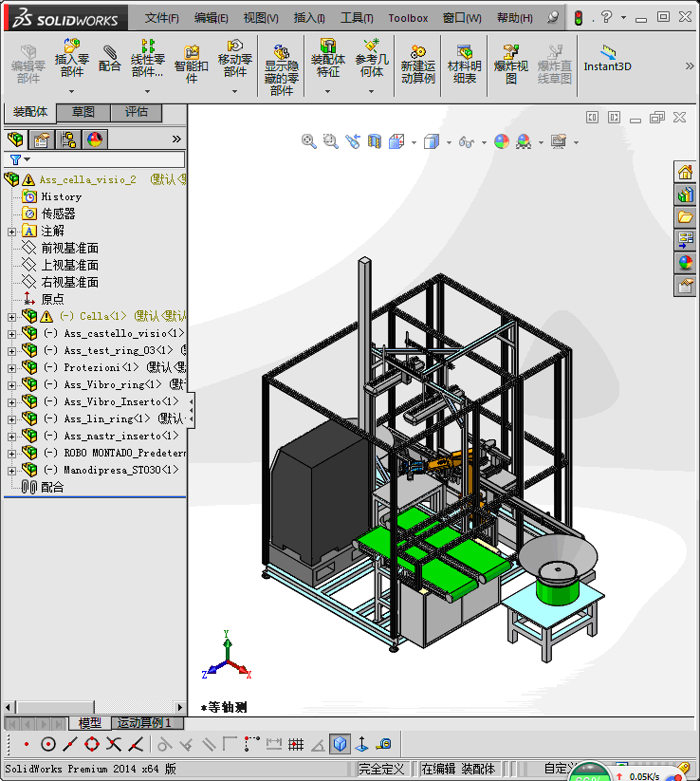
Task: Toggle point snap icon in sketch toolbar
Action: click(27, 745)
